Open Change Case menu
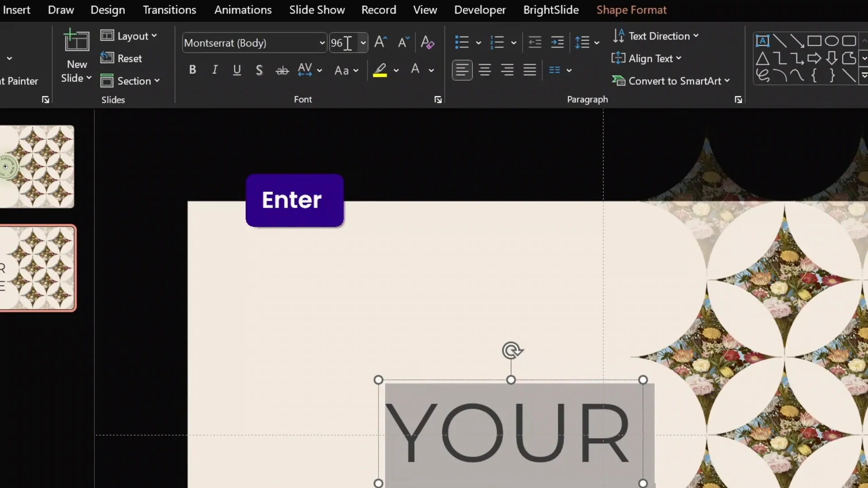Image resolution: width=868 pixels, height=488 pixels. coord(346,70)
